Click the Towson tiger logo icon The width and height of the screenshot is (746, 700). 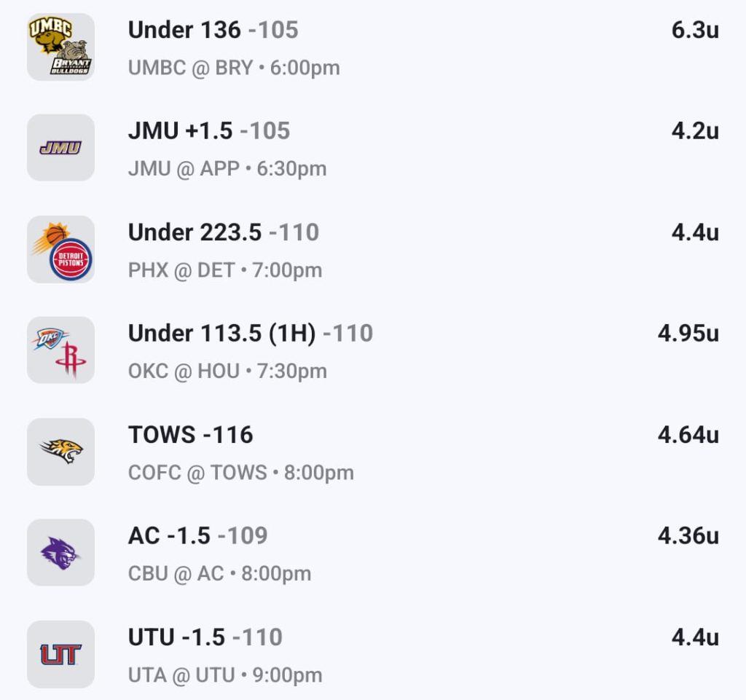(60, 452)
